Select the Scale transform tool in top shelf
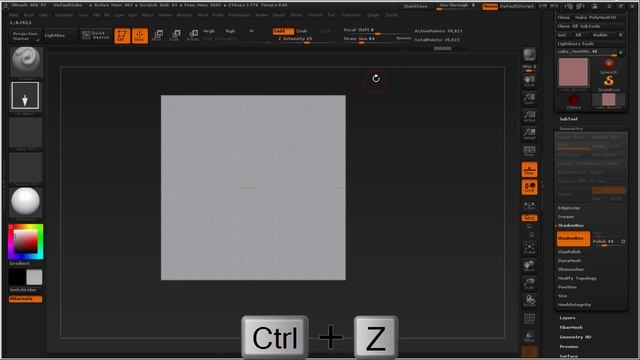Viewport: 640px width, 360px height. click(175, 36)
